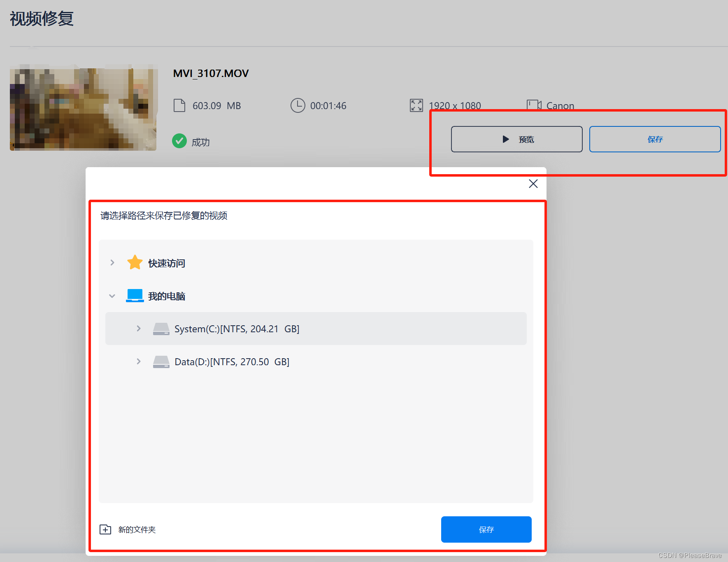The image size is (728, 562).
Task: Click the 1920 x 1080 resolution text
Action: click(x=455, y=105)
